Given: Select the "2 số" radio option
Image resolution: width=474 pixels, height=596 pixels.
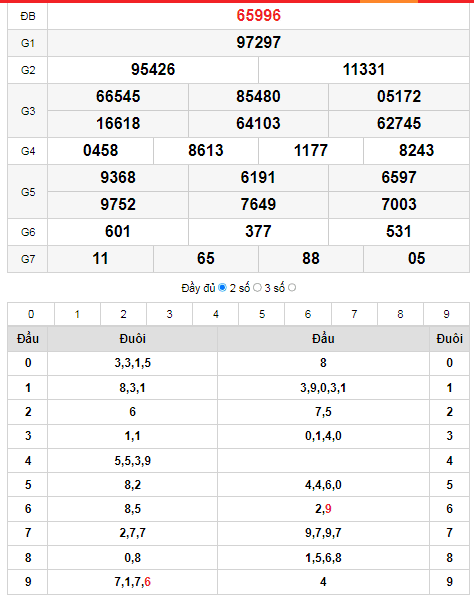Looking at the screenshot, I should (257, 288).
